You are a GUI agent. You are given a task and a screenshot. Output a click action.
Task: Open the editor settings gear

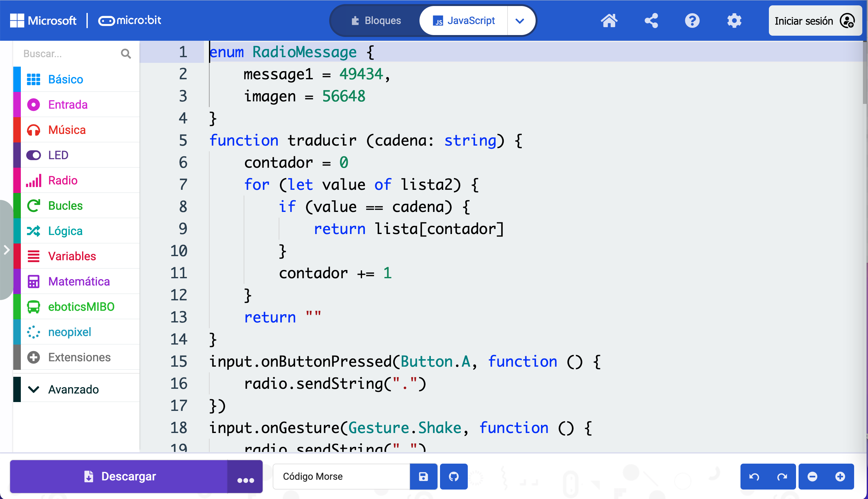coord(734,21)
